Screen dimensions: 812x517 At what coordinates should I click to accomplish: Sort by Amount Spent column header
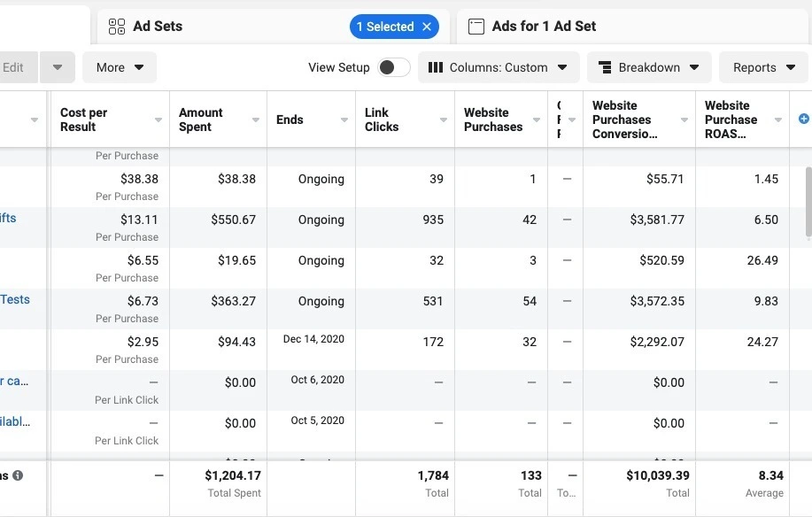pyautogui.click(x=201, y=120)
